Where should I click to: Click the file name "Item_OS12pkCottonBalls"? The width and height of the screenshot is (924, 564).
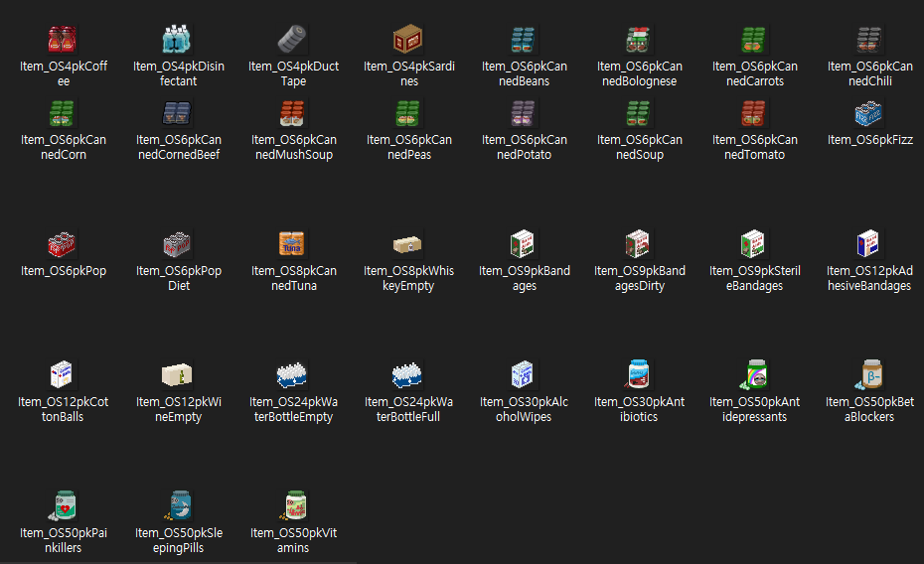point(63,409)
